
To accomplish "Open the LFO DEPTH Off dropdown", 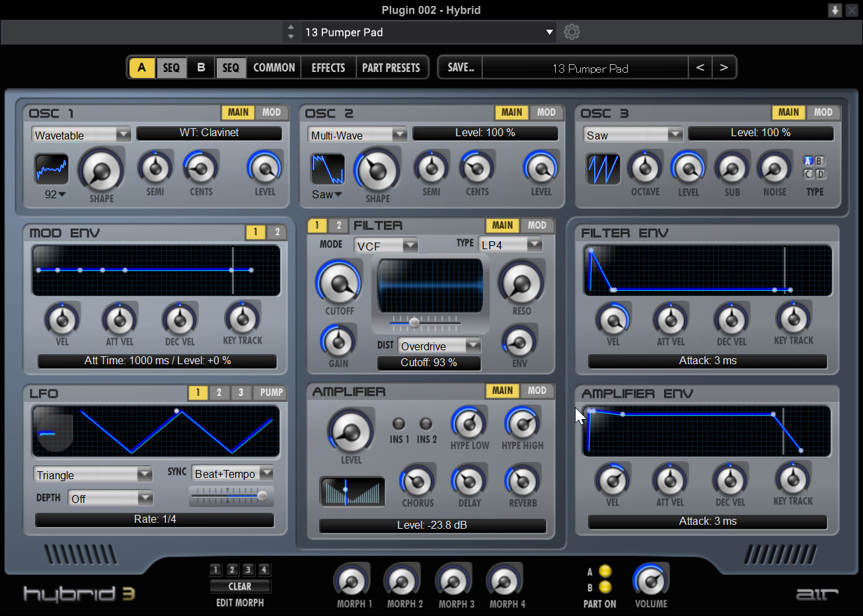I will (x=110, y=498).
